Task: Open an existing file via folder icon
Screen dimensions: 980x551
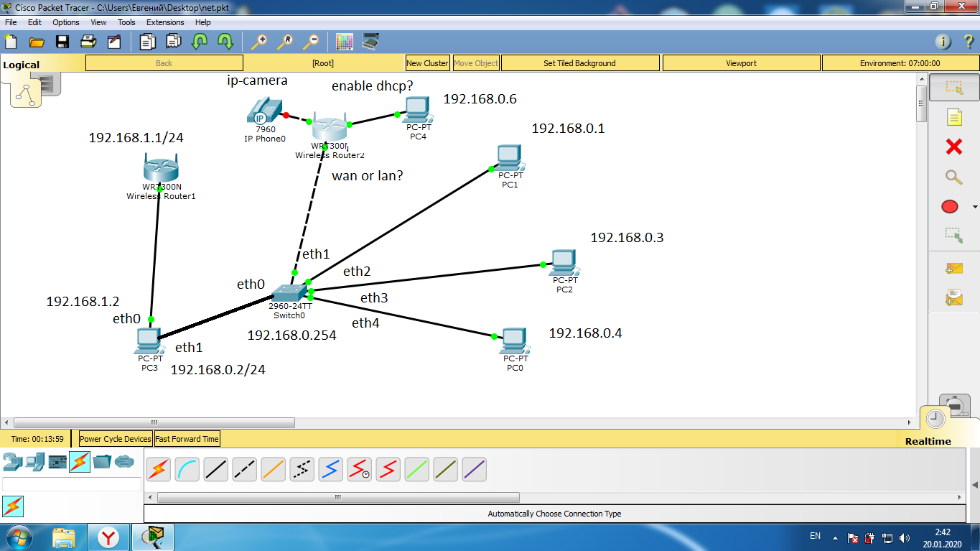Action: pyautogui.click(x=36, y=42)
